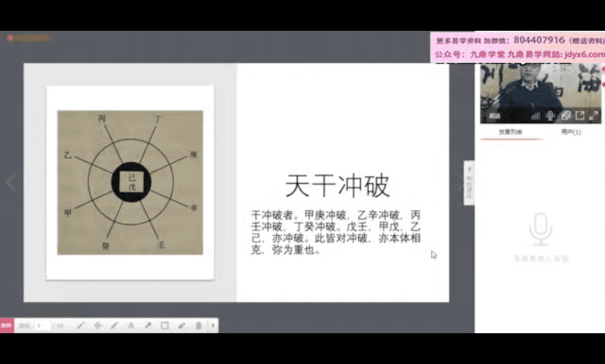Switch to the speaker list tab
The image size is (605, 364).
(510, 132)
